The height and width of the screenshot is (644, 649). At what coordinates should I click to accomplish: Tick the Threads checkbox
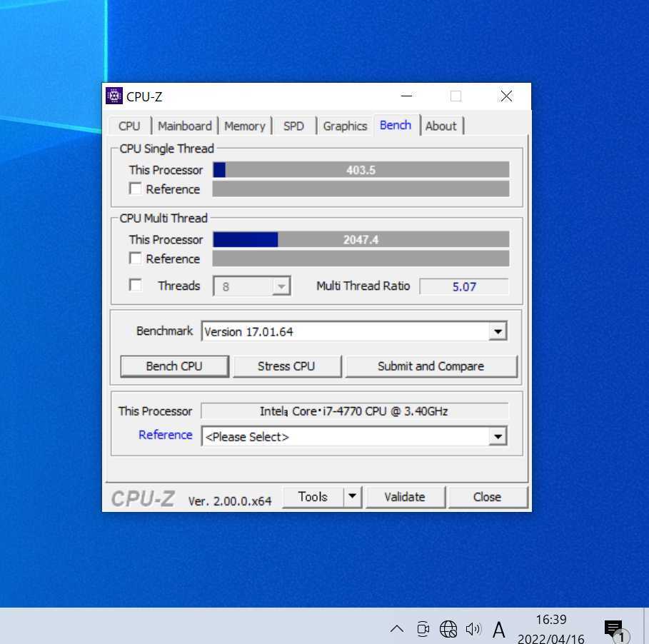point(136,285)
